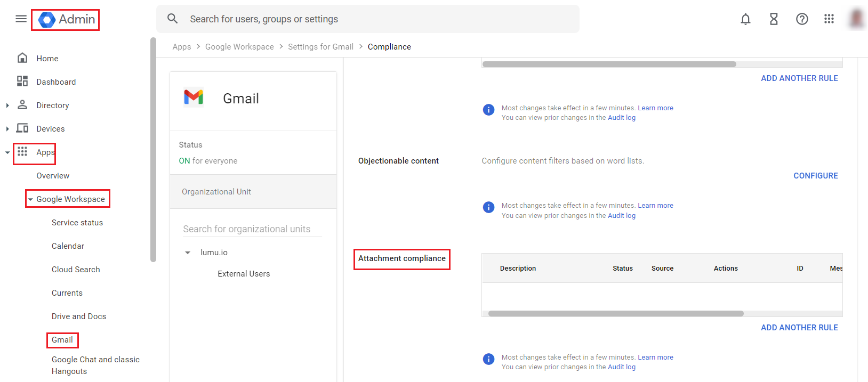The width and height of the screenshot is (868, 382).
Task: Open the hourglass tasks icon
Action: [x=774, y=19]
